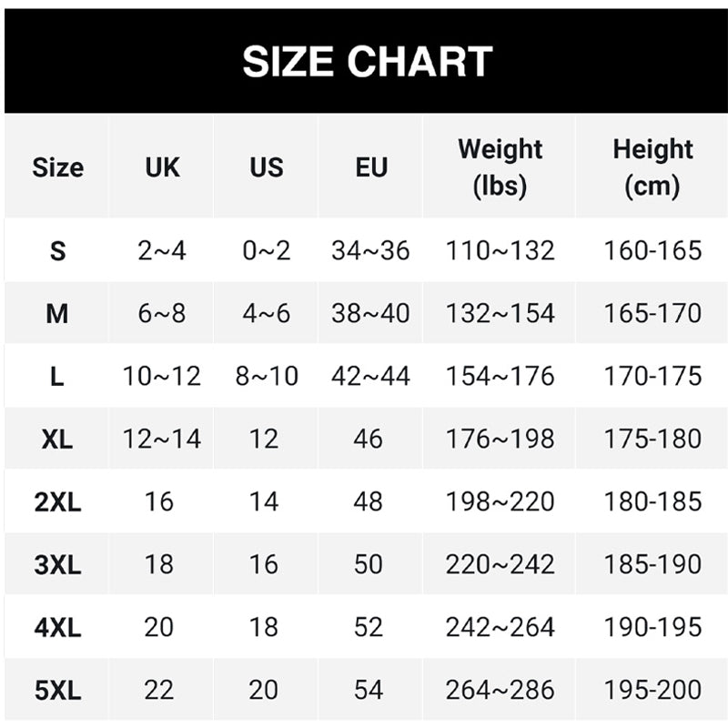
Task: Click the SIZE CHART title banner
Action: (367, 62)
